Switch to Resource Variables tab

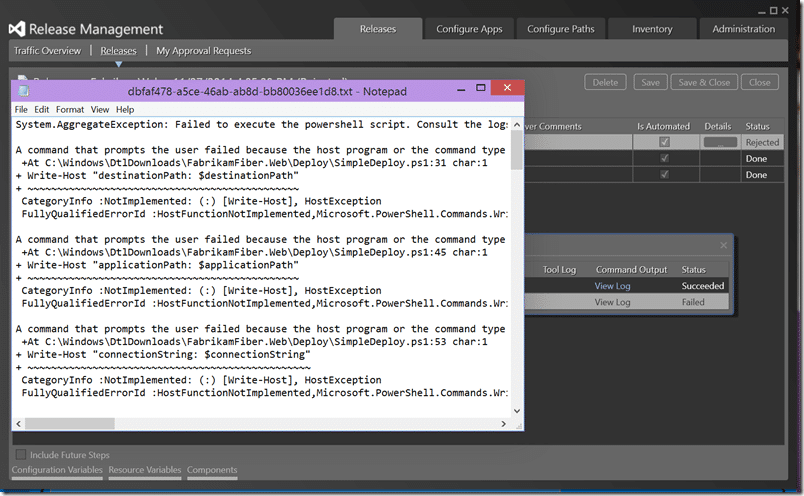pos(145,470)
